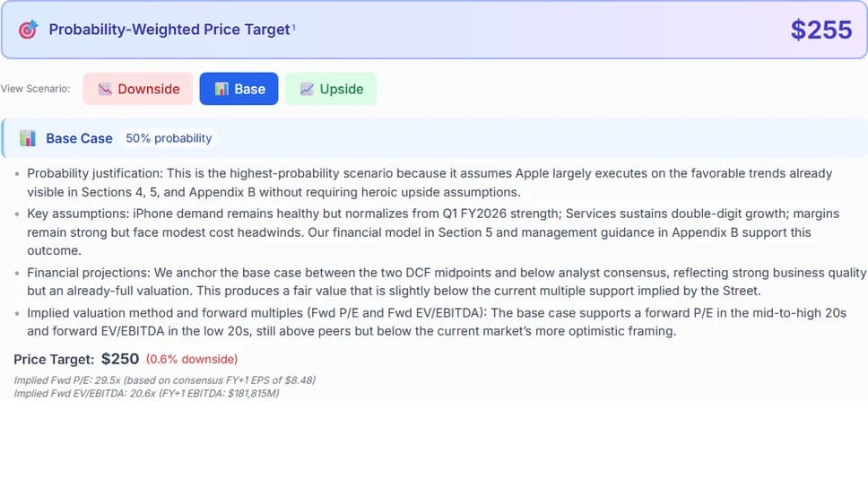Click the bar chart icon on Base button
The image size is (868, 489).
[x=221, y=89]
